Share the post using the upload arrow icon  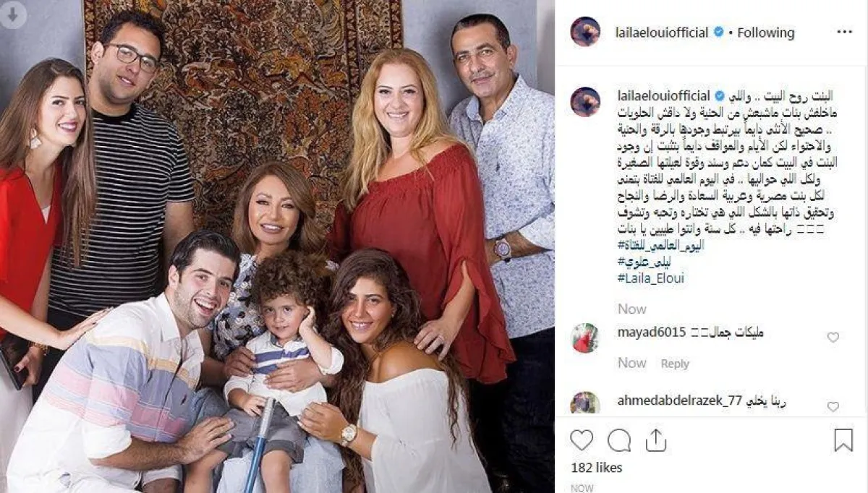657,439
